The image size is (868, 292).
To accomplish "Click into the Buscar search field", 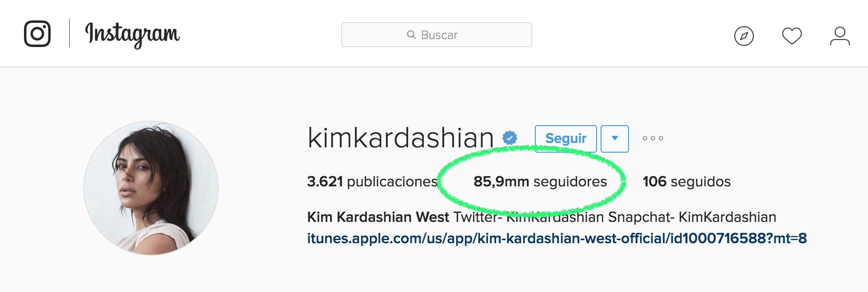I will tap(437, 35).
